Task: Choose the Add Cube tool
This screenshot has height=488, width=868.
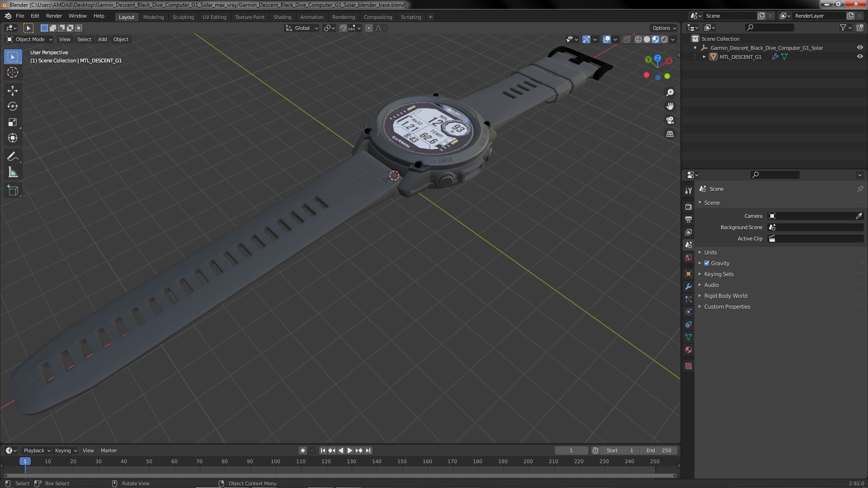Action: [13, 191]
